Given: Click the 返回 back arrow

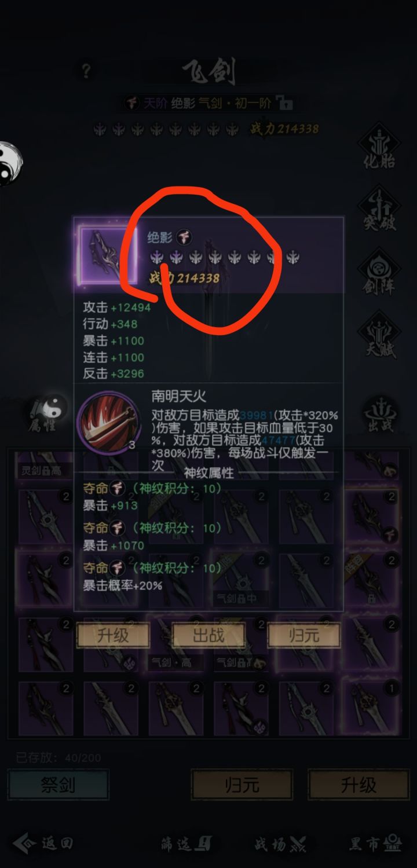Looking at the screenshot, I should pyautogui.click(x=42, y=843).
